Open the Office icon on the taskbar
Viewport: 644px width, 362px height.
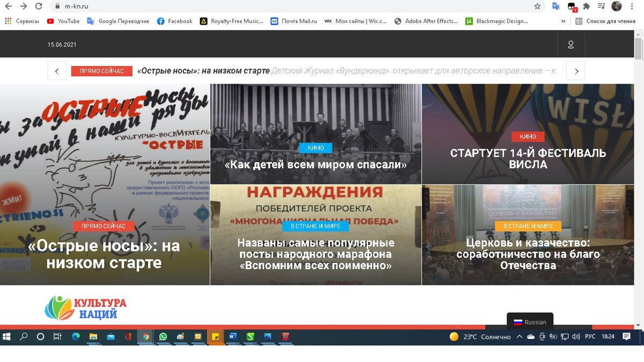128,337
